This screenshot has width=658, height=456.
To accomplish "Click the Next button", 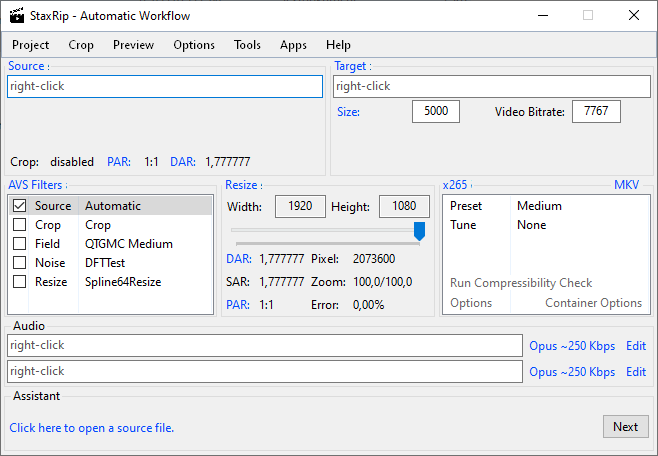I will click(625, 427).
